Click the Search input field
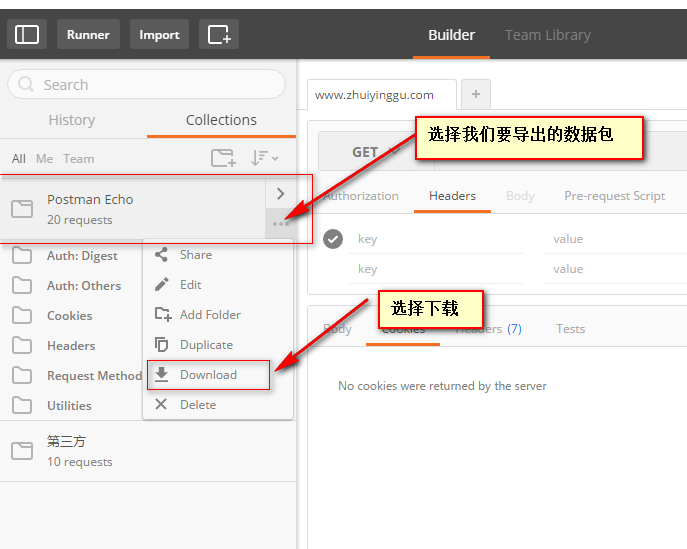 pyautogui.click(x=146, y=84)
